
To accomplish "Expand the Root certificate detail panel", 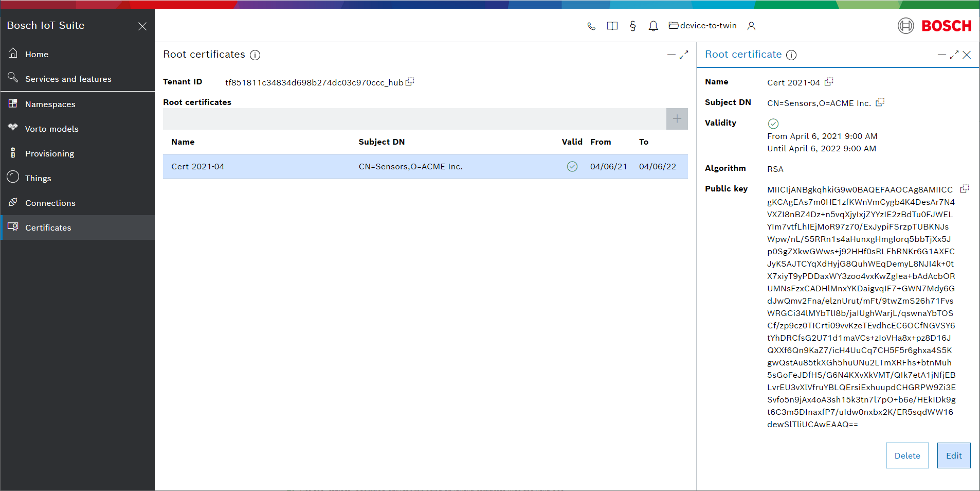I will tap(954, 55).
